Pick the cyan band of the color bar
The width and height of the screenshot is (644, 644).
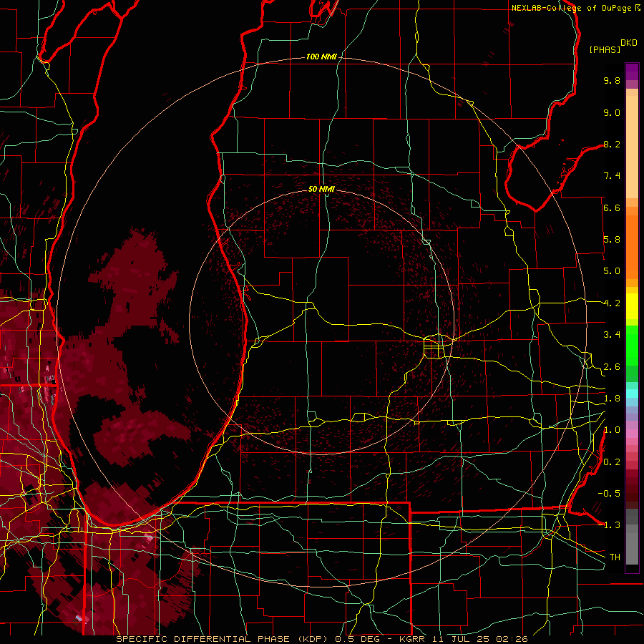(632, 394)
